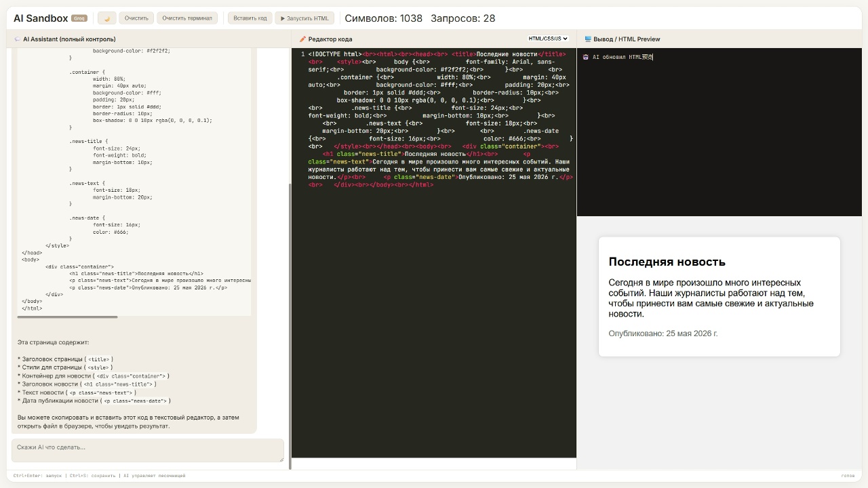Click the .news-title selector in chat code
The width and height of the screenshot is (868, 488).
88,141
